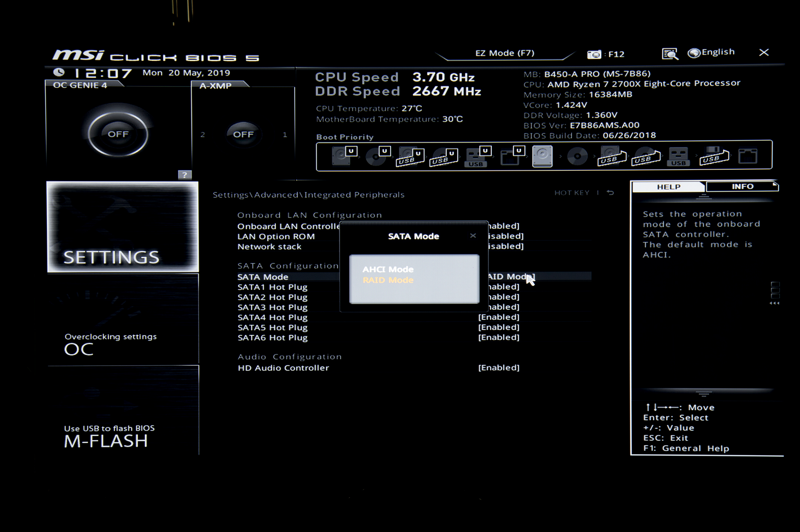This screenshot has width=800, height=532.
Task: Open the SETTINGS section tile
Action: [x=122, y=227]
